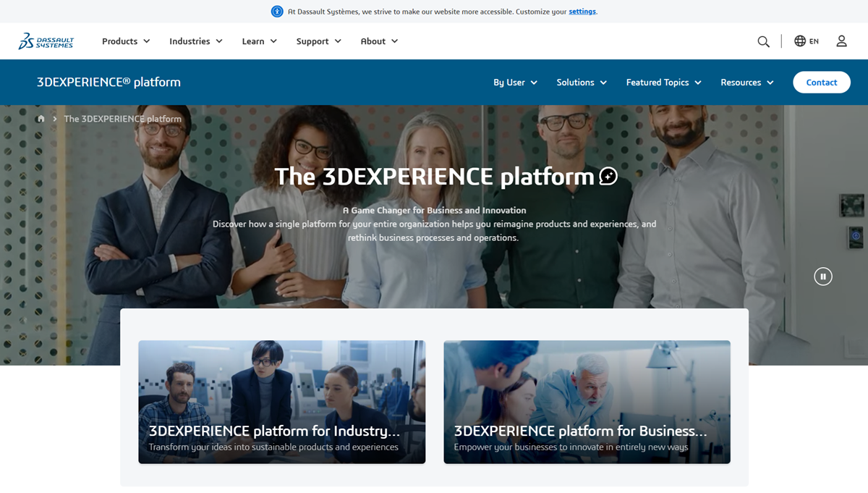The height and width of the screenshot is (493, 868).
Task: Open the Solutions dropdown
Action: click(582, 83)
